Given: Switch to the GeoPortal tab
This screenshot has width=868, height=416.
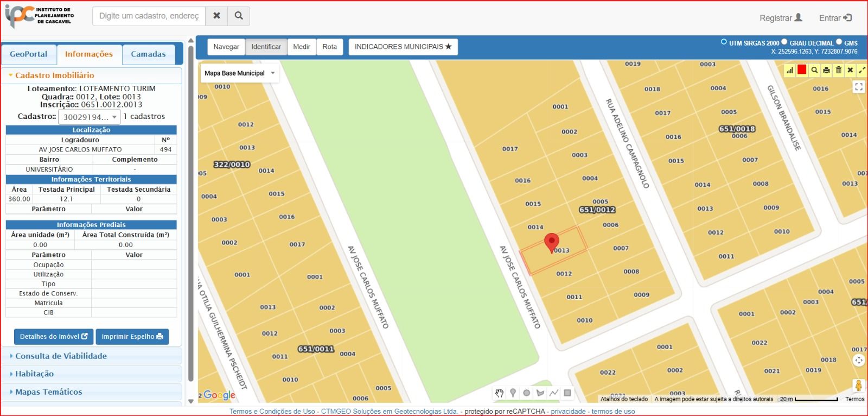Looking at the screenshot, I should pos(29,54).
